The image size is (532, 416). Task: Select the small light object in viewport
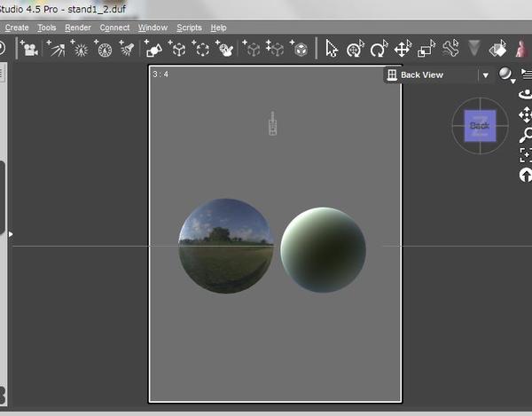(272, 123)
